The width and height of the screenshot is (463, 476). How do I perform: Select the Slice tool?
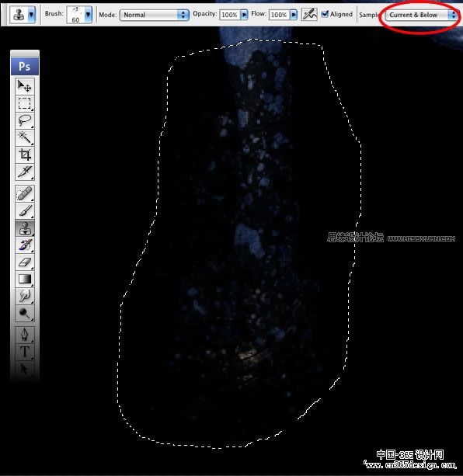coord(25,172)
